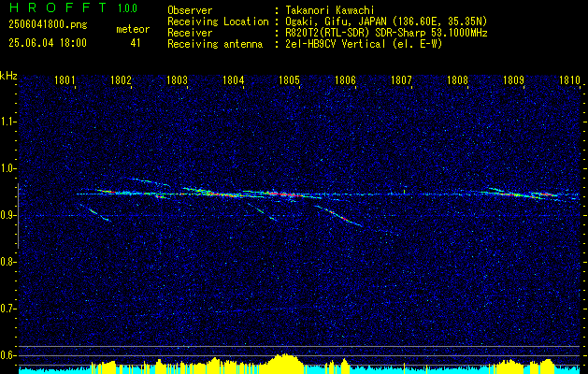Click the 0.9 kHz frequency axis label
The image size is (588, 374).
(7, 215)
